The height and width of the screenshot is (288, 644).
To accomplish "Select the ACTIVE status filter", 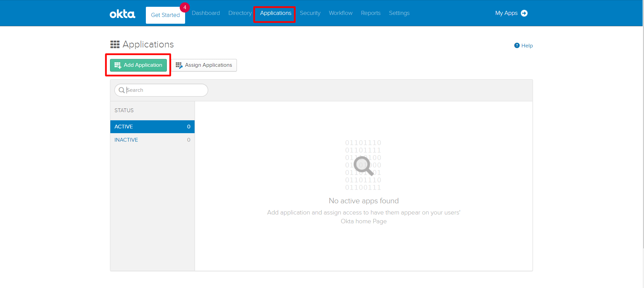I will pyautogui.click(x=152, y=127).
